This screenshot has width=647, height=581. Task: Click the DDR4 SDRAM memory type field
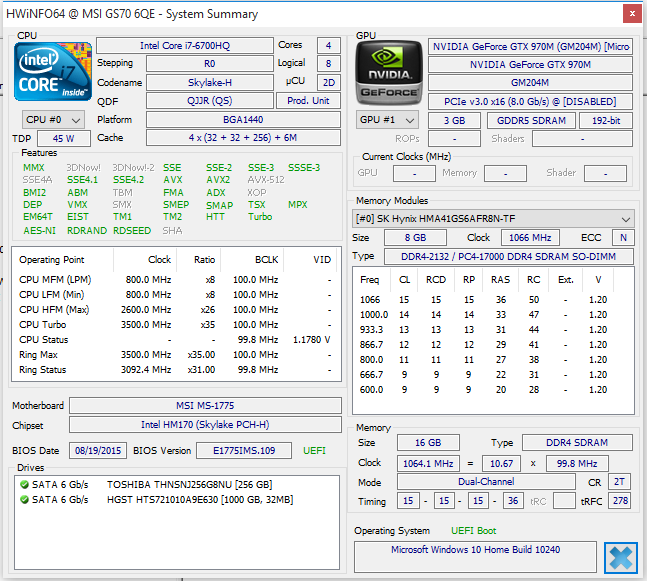point(577,442)
